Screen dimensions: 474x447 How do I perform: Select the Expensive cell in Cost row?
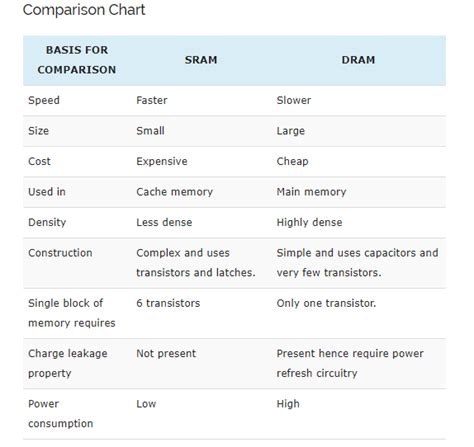coord(162,161)
